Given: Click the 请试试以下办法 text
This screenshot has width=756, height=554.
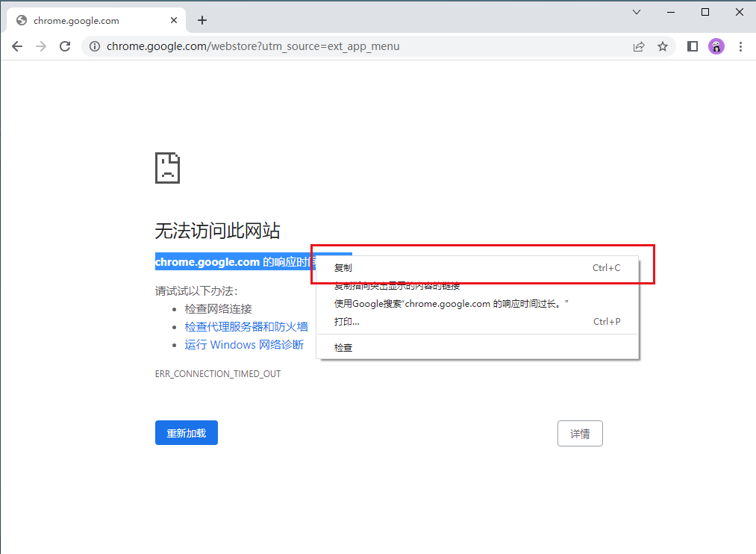Looking at the screenshot, I should (196, 291).
